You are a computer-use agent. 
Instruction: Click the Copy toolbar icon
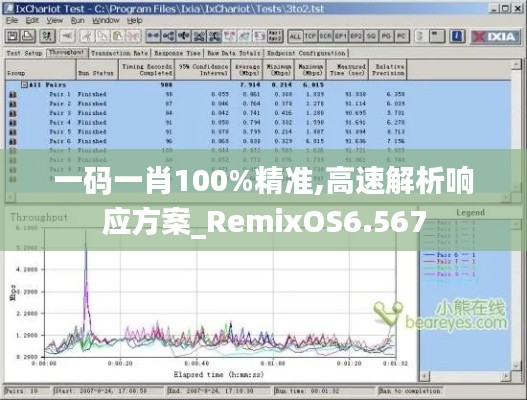click(x=103, y=36)
